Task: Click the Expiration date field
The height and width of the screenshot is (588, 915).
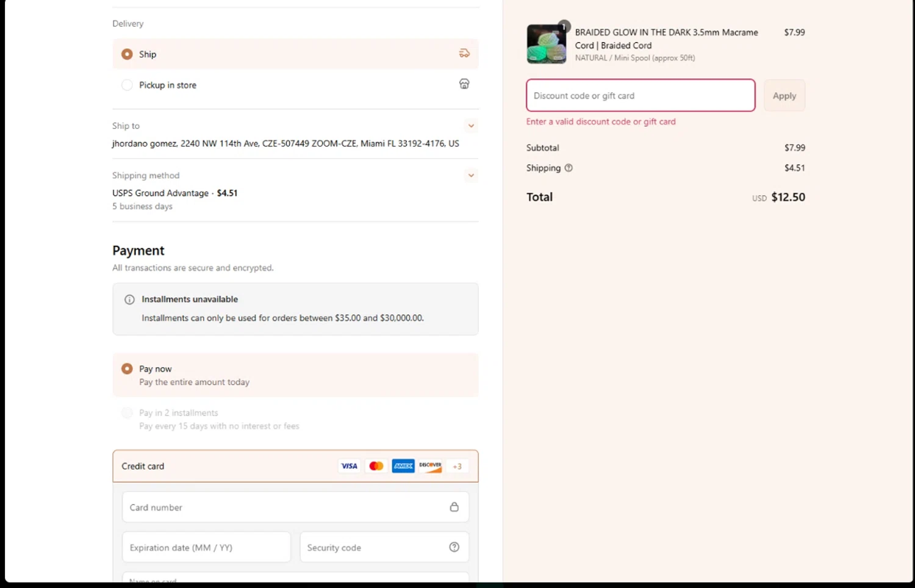Action: coord(206,547)
